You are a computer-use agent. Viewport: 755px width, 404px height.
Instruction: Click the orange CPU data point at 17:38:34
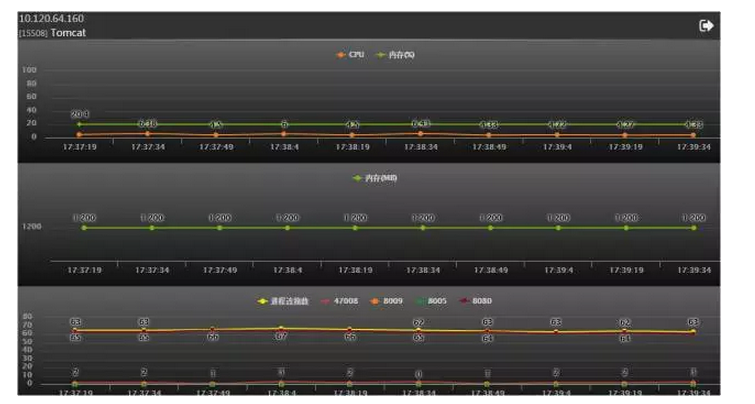[422, 133]
